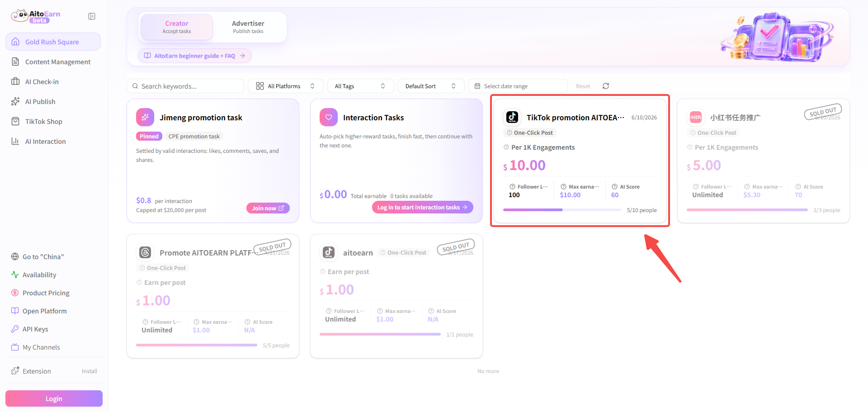Open the Select date range picker
The image size is (868, 412).
click(x=518, y=86)
